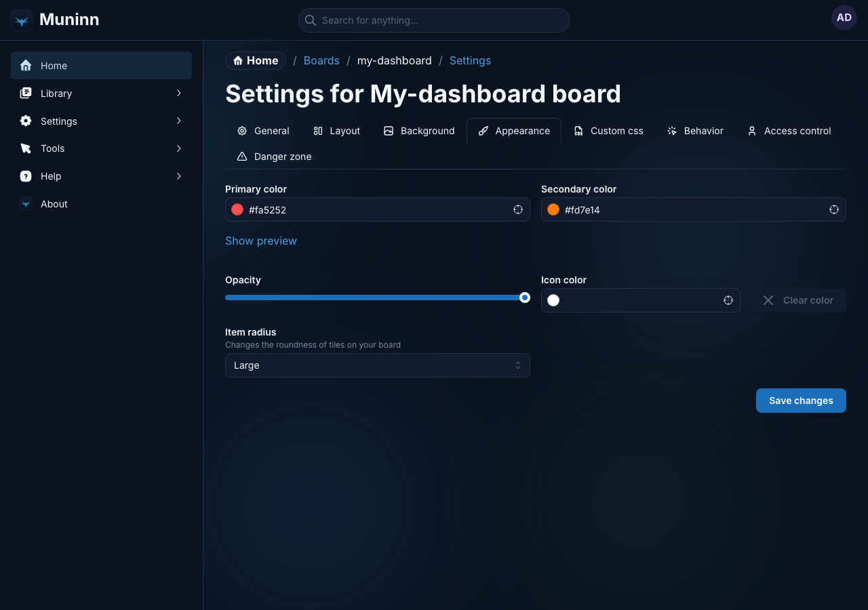Click the Help question mark icon
The height and width of the screenshot is (610, 868).
tap(26, 176)
